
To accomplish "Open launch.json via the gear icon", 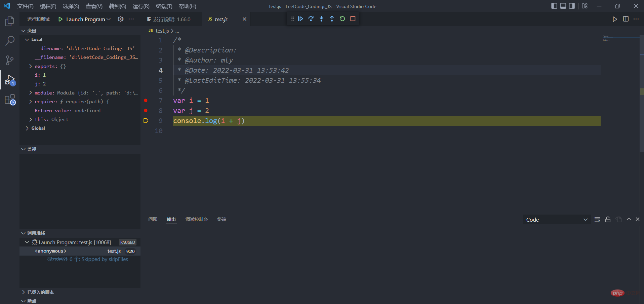I will click(x=120, y=19).
